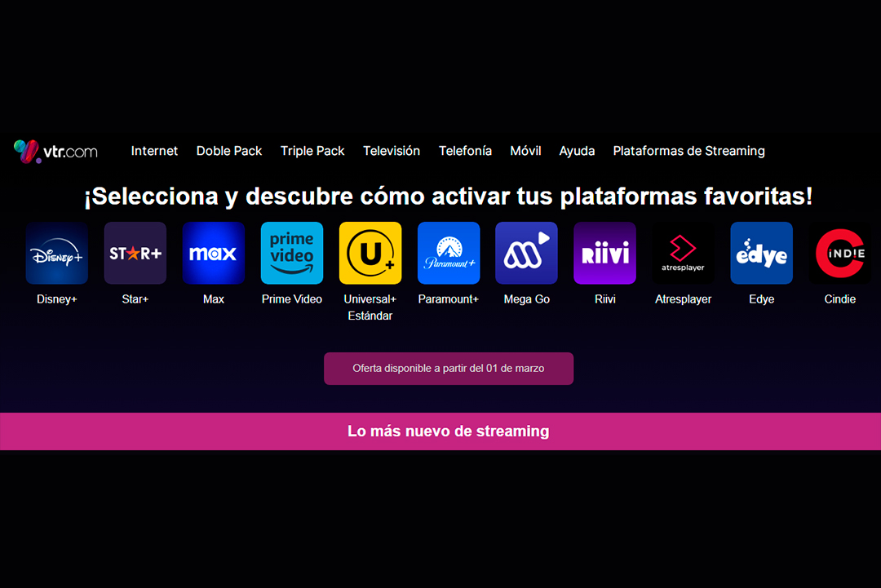Image resolution: width=881 pixels, height=588 pixels.
Task: Click the Cindie text label
Action: point(839,299)
